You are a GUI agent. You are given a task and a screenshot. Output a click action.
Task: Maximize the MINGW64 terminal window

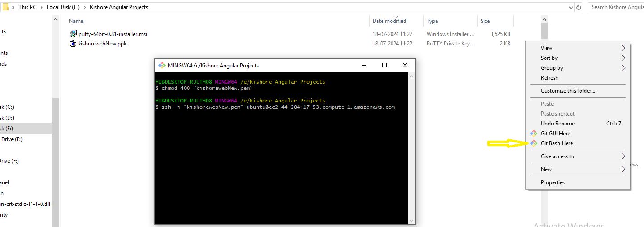[384, 65]
